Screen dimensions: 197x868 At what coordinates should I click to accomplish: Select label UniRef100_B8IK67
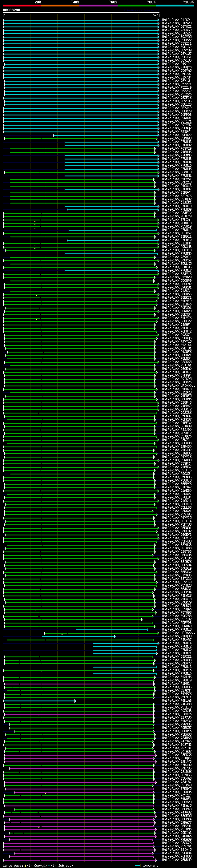click(176, 233)
